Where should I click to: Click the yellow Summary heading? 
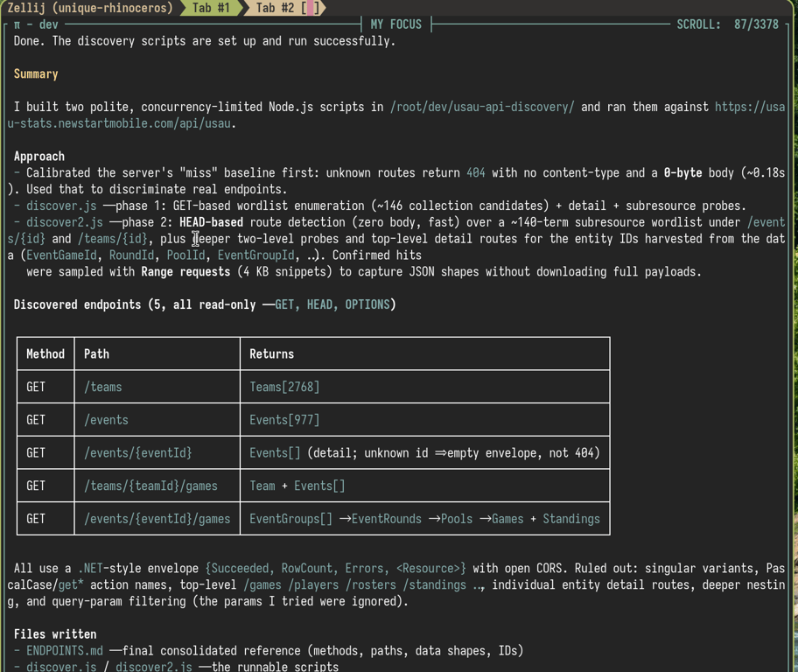36,73
